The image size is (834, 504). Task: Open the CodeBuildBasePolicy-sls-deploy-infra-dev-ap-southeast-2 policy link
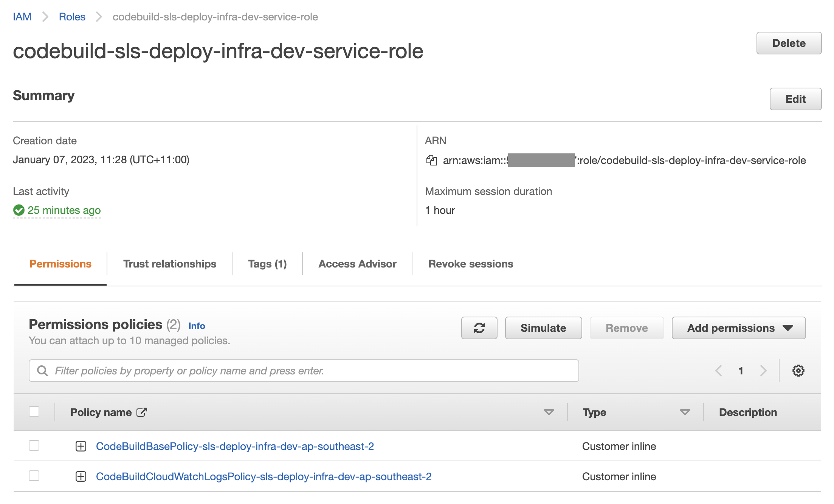(235, 446)
